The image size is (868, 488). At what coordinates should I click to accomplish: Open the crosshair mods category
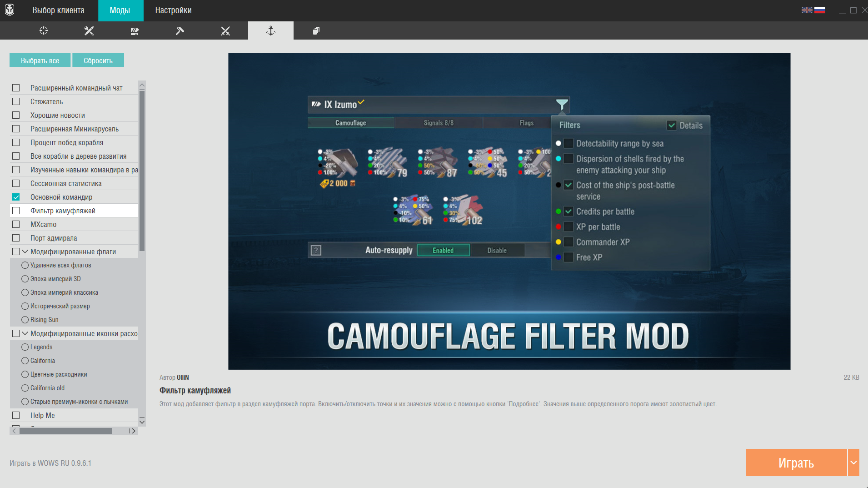(x=44, y=30)
